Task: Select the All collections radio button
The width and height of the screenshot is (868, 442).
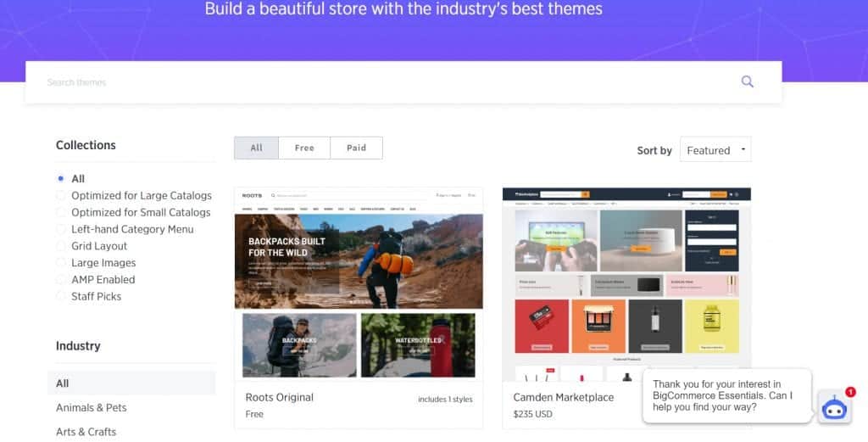Action: pyautogui.click(x=61, y=178)
